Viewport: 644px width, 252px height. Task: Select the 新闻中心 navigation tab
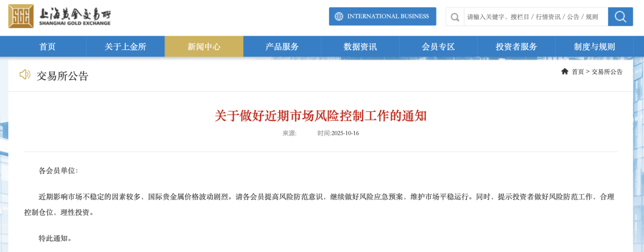pyautogui.click(x=204, y=46)
